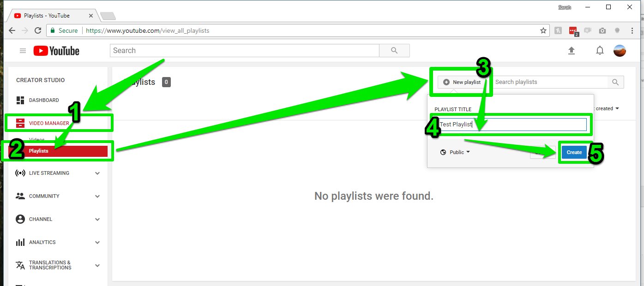
Task: Open the account avatar menu
Action: click(x=620, y=51)
